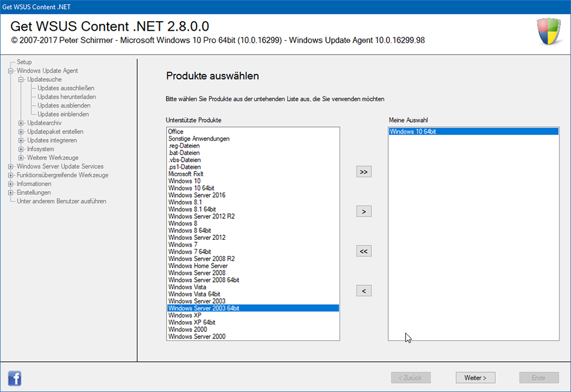Viewport: 571px width, 392px height.
Task: Select Microsoft FixIt in the list
Action: [x=253, y=174]
